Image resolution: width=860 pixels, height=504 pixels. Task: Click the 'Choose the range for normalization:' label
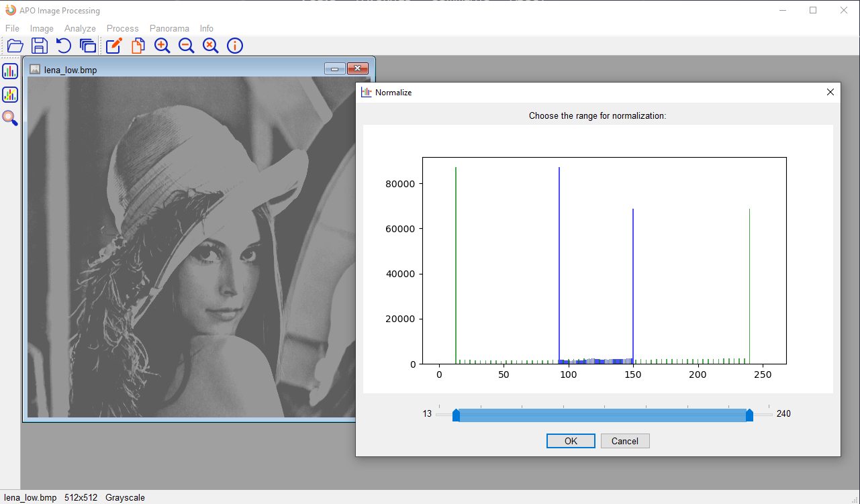(598, 115)
